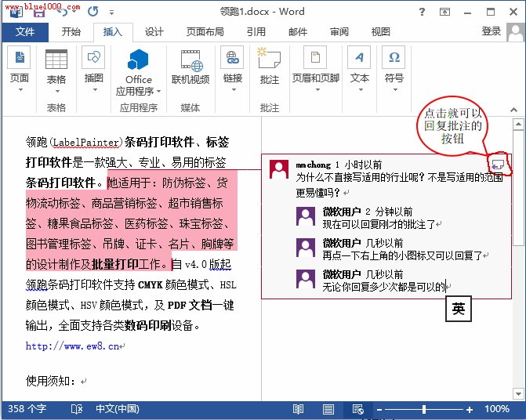Add a new comment with 批注 icon

tap(269, 63)
